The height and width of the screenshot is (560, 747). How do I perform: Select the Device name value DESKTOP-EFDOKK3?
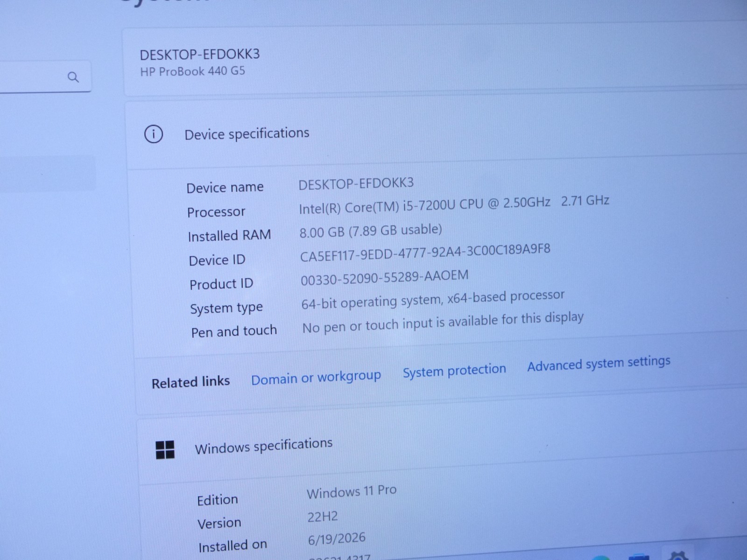[x=356, y=183]
